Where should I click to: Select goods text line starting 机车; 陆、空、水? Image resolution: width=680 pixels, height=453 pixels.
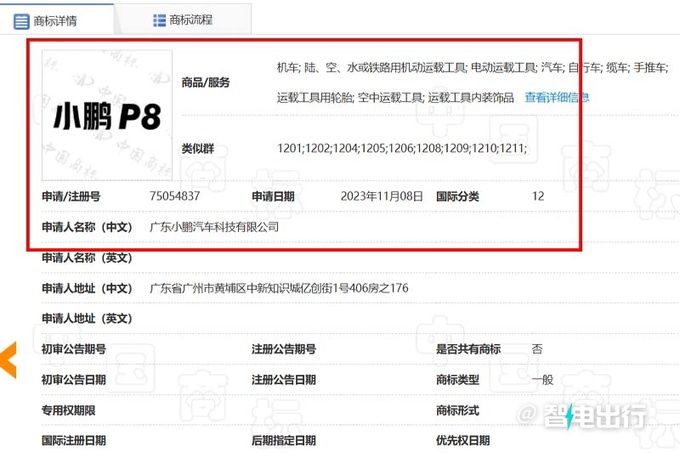(473, 68)
